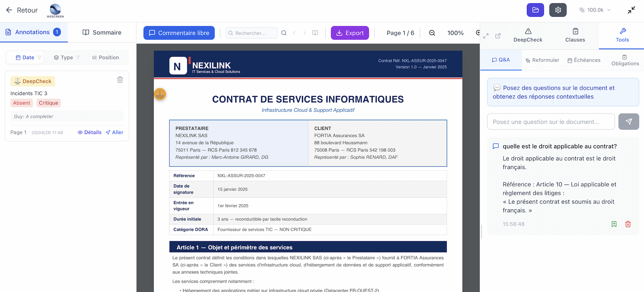Click the search magnifier icon
Viewport: 644px width, 292px height.
(284, 33)
